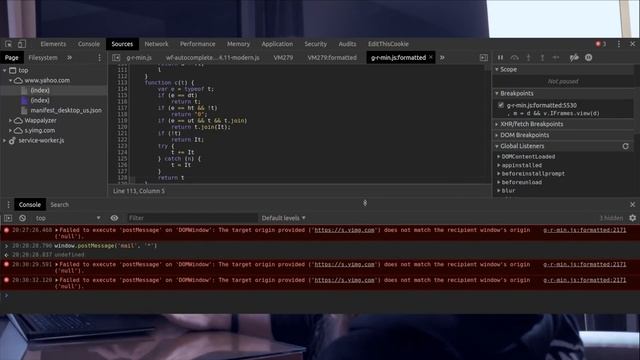Open the Application panel
The image size is (640, 360).
pos(277,44)
